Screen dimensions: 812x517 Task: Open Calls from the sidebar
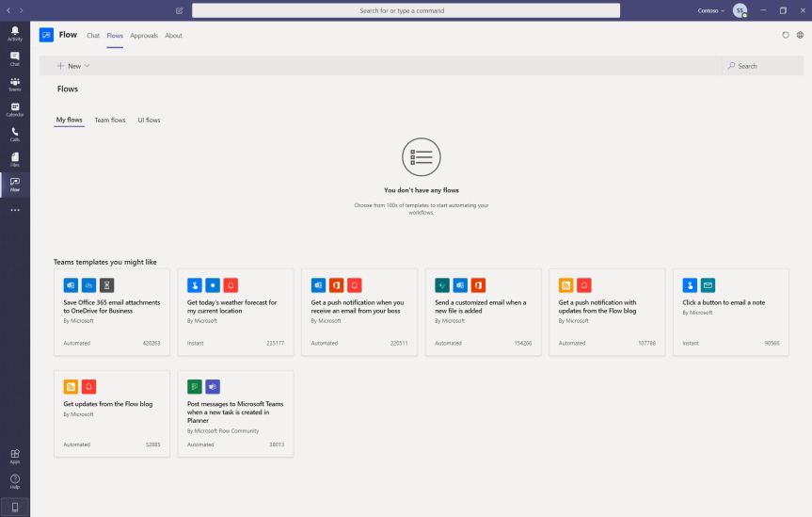(x=14, y=135)
